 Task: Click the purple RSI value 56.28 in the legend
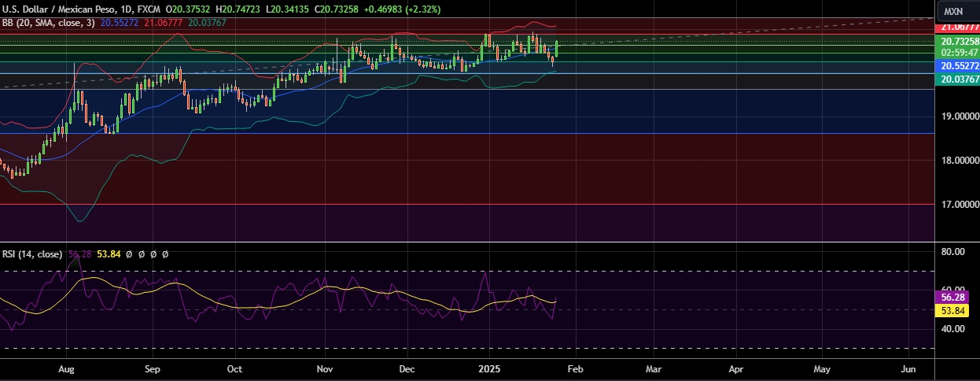tap(79, 254)
